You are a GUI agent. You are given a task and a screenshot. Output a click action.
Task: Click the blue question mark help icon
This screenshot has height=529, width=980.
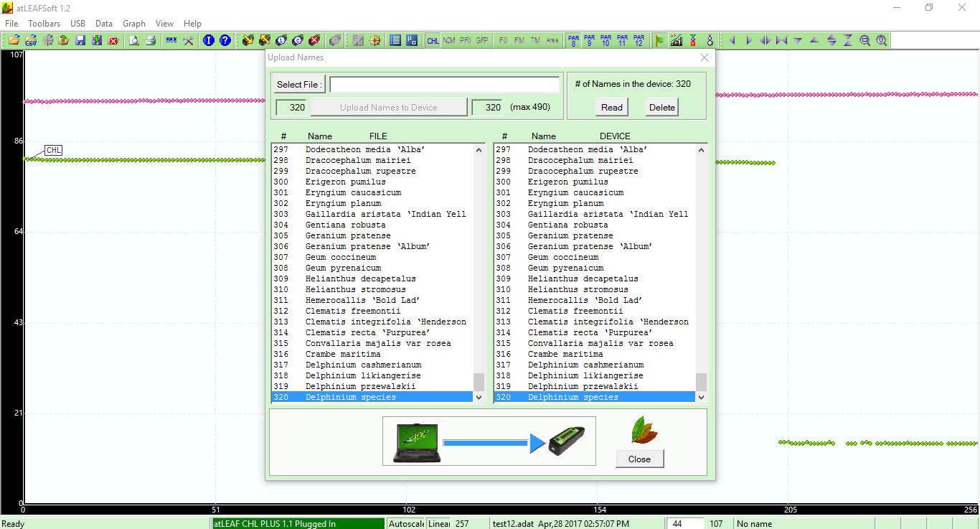(x=225, y=41)
